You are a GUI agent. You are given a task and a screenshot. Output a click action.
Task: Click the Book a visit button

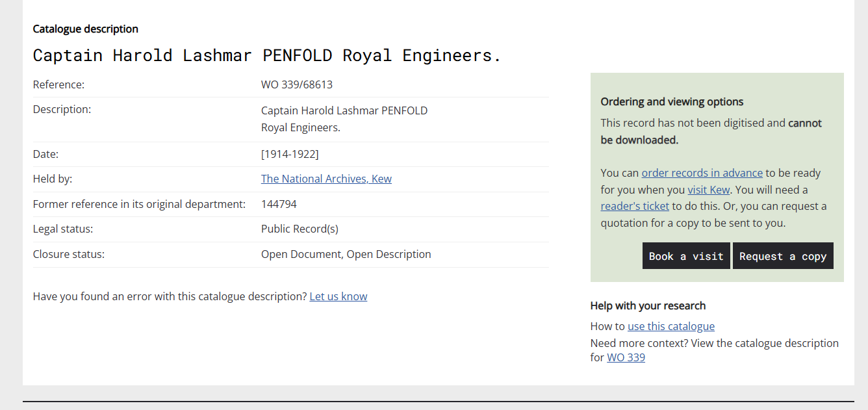[x=686, y=256]
